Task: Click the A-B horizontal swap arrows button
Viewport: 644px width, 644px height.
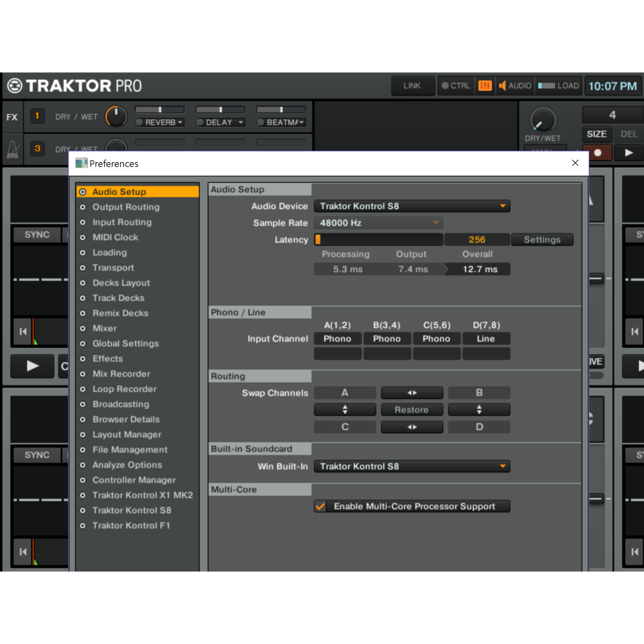Action: 412,393
